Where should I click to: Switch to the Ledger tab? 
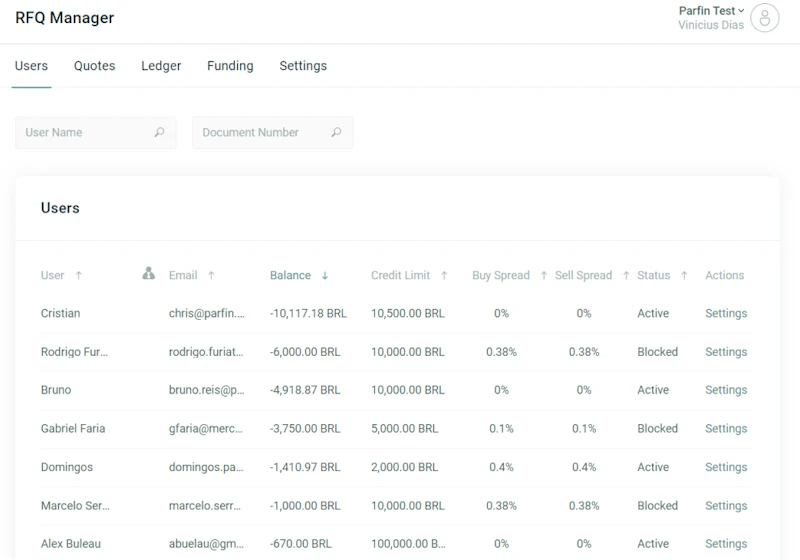(161, 66)
